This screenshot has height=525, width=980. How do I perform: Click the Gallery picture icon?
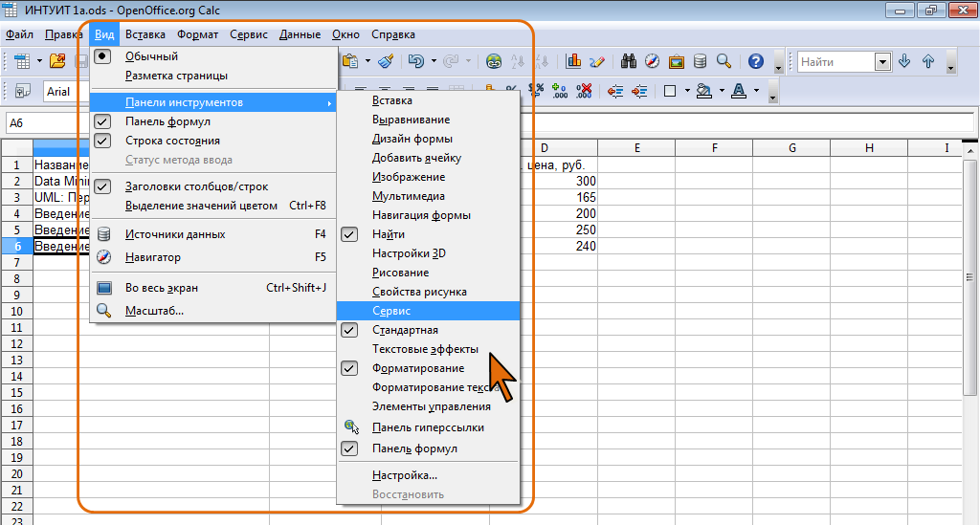pos(676,61)
